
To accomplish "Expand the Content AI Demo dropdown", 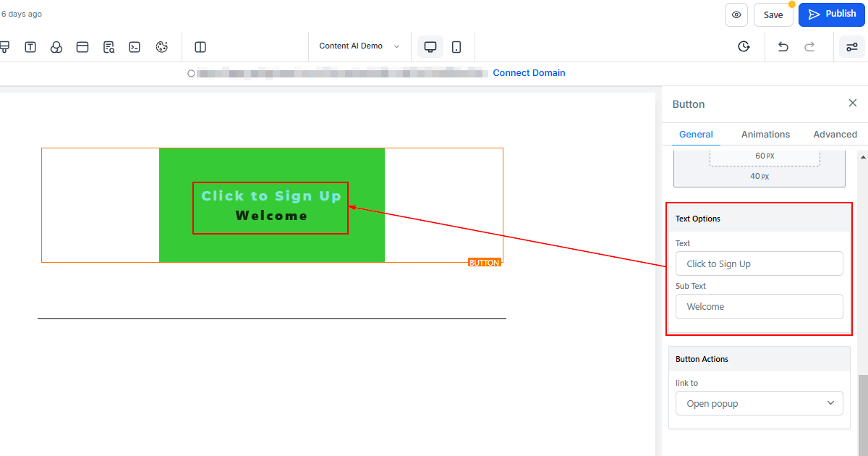I will (x=359, y=46).
